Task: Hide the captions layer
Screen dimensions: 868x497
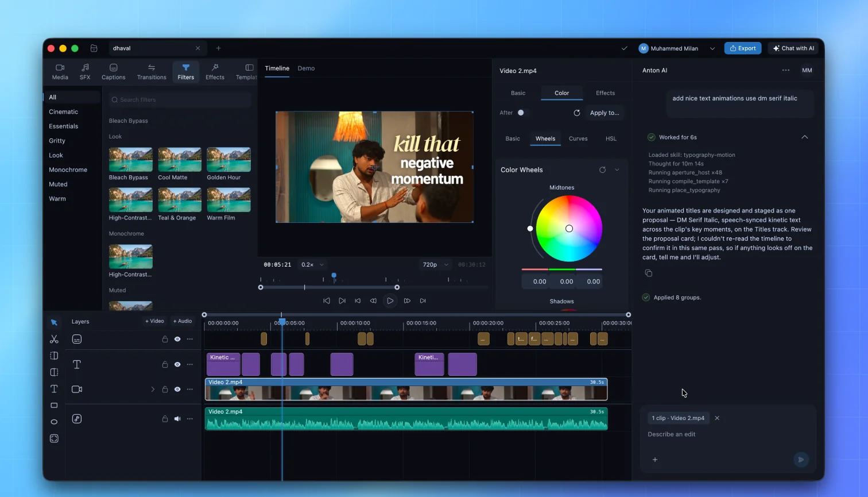Action: click(x=177, y=339)
